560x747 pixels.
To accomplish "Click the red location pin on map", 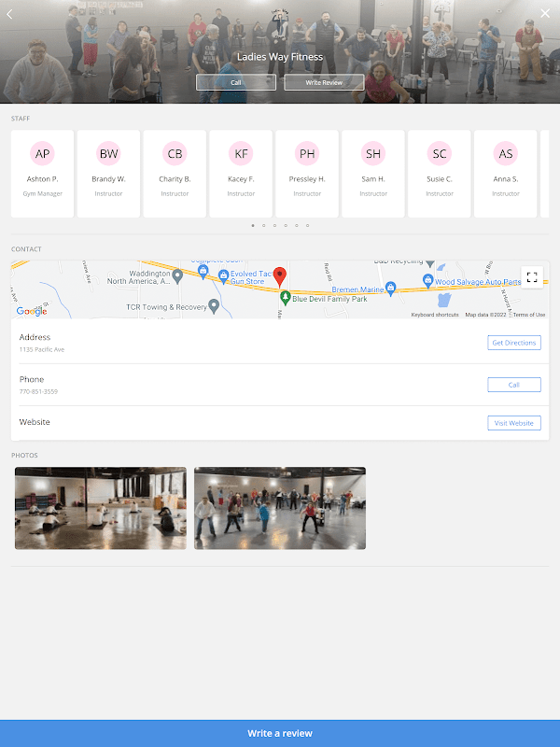I will click(x=280, y=276).
